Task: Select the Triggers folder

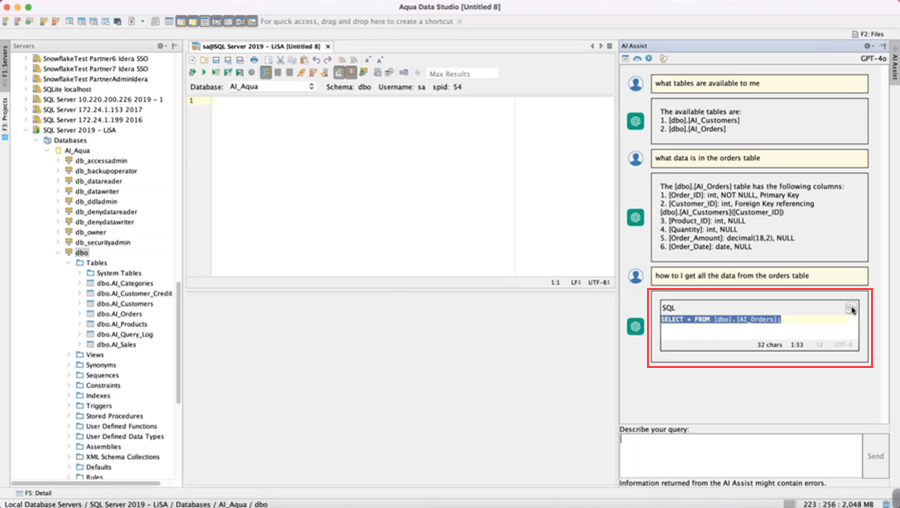Action: (x=99, y=406)
